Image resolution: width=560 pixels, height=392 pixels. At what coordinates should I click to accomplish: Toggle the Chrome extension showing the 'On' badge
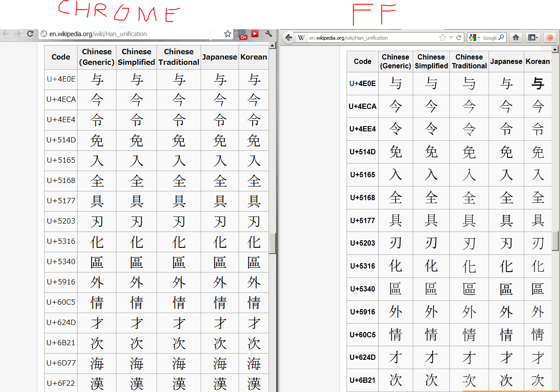pyautogui.click(x=242, y=34)
